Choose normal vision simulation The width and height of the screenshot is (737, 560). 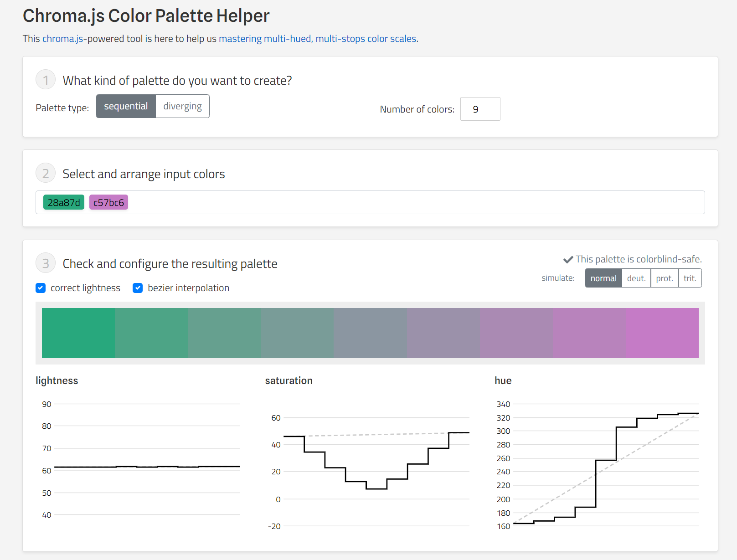(x=603, y=278)
